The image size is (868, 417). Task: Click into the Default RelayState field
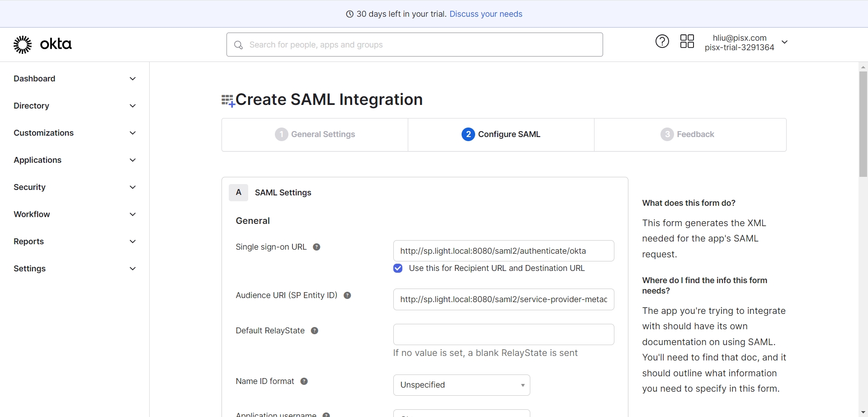[x=503, y=334]
